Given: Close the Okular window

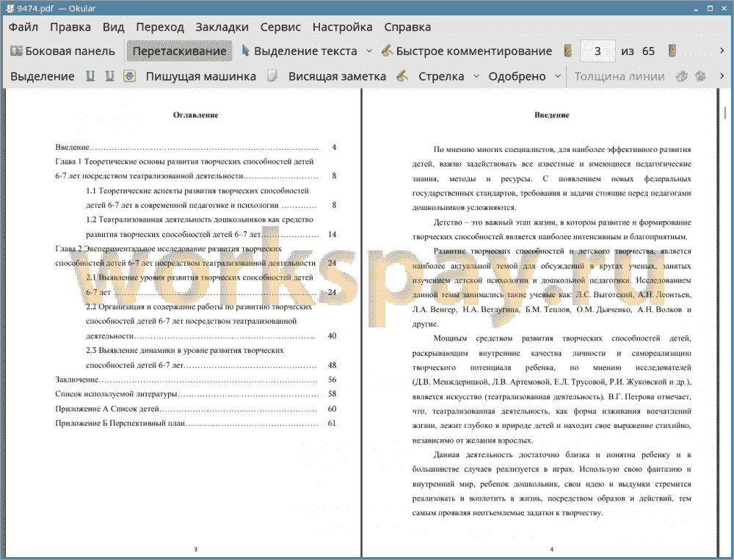Looking at the screenshot, I should 724,8.
